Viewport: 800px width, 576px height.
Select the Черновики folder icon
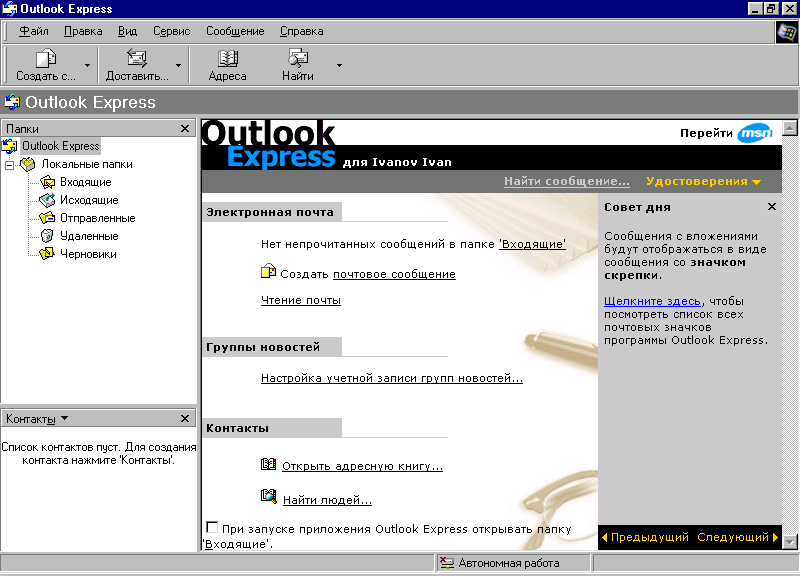tap(47, 254)
